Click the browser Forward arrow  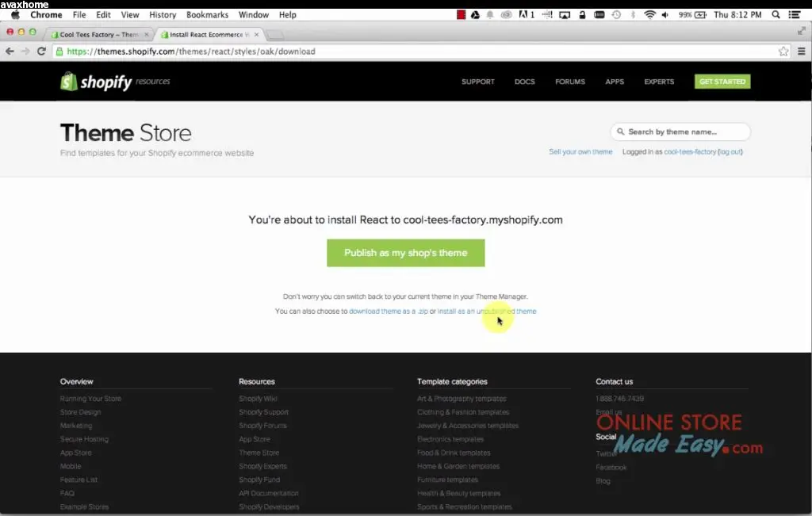tap(25, 52)
